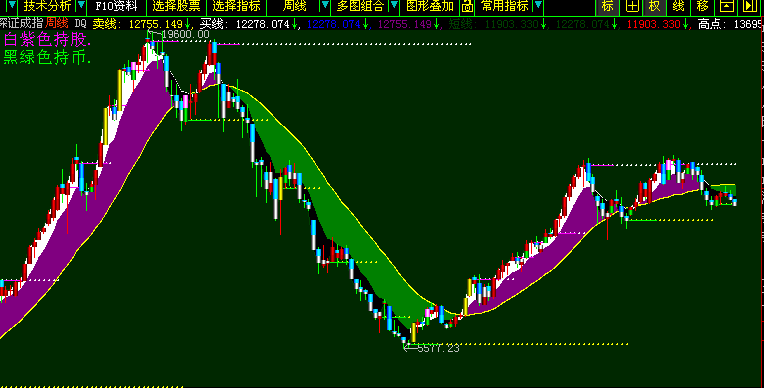The height and width of the screenshot is (388, 764).
Task: Toggle the 权 adjustment button
Action: pyautogui.click(x=654, y=7)
